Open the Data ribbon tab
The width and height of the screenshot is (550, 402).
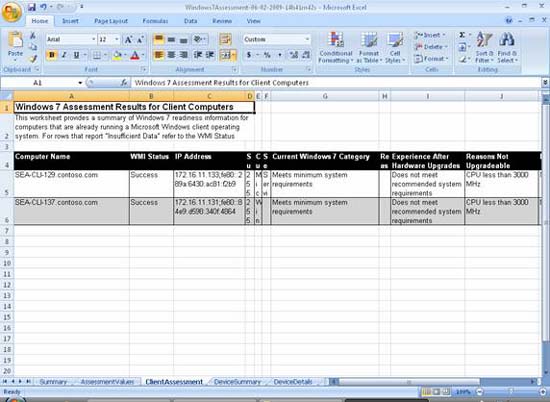pos(190,21)
